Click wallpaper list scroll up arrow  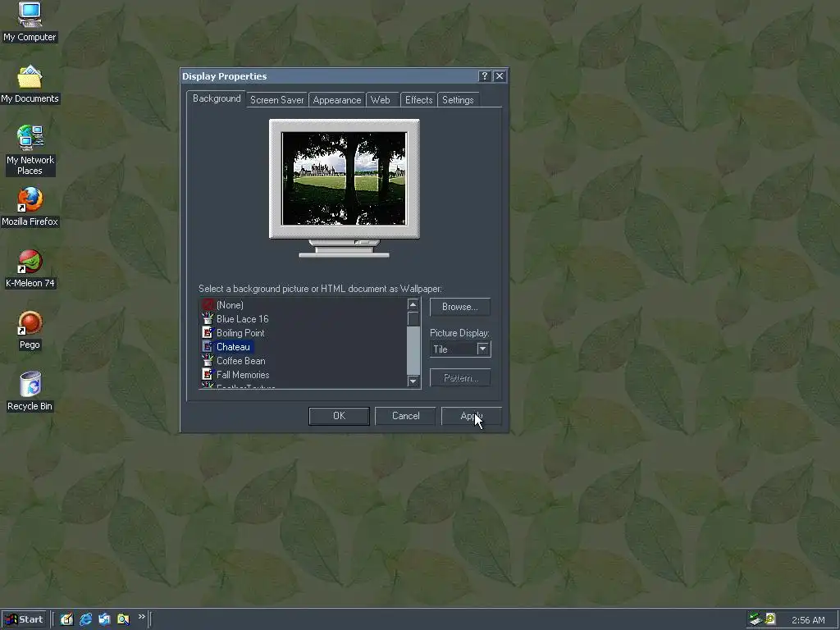click(x=413, y=305)
